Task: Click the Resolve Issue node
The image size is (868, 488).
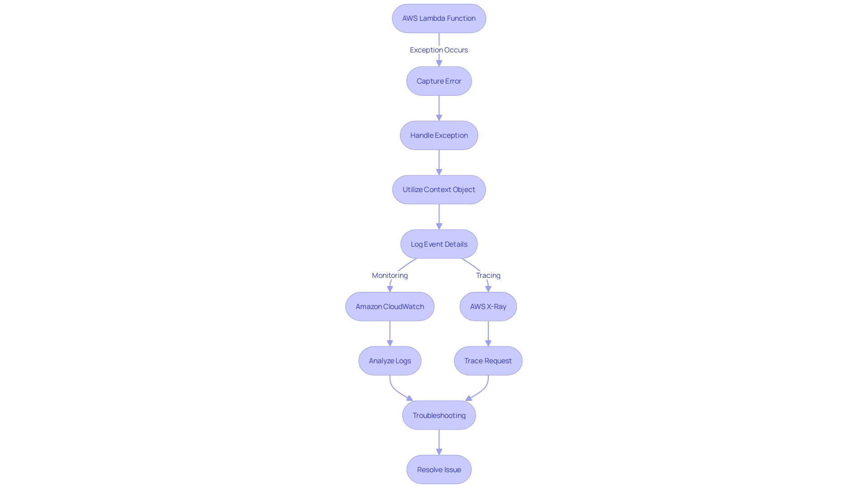Action: [439, 469]
